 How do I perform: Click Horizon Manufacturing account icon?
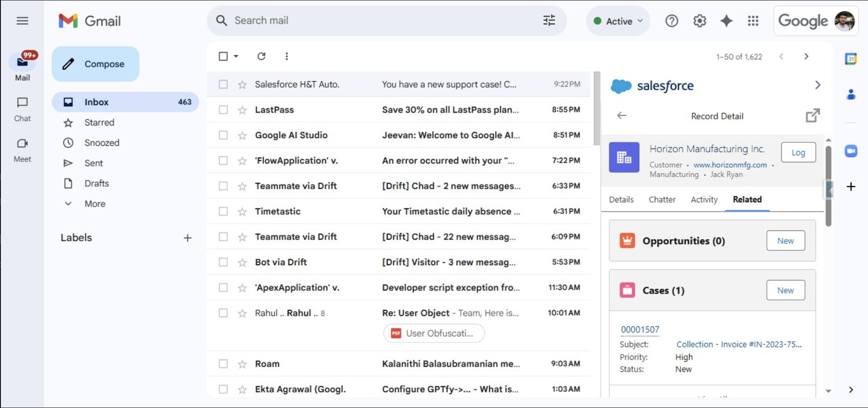tap(624, 157)
